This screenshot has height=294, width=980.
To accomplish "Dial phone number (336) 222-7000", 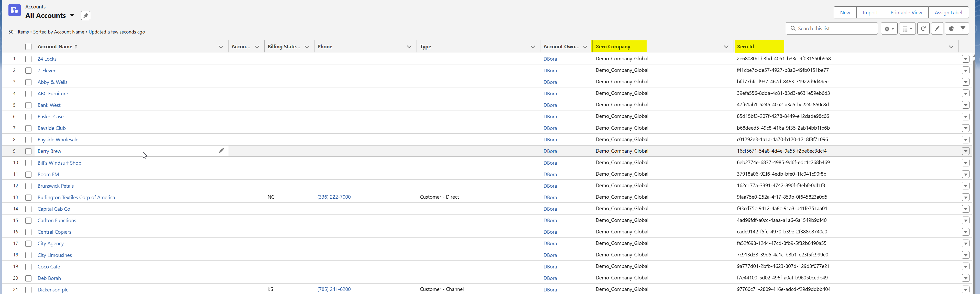I will point(334,197).
